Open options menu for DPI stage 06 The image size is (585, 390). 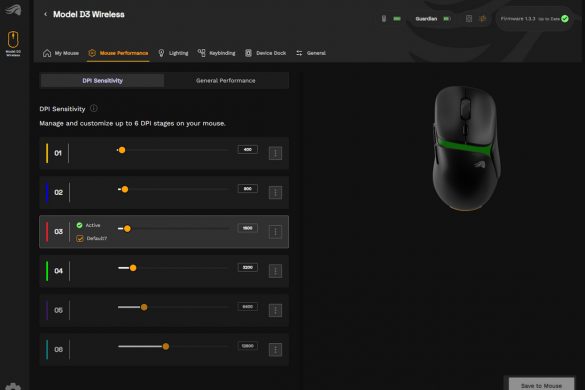(x=275, y=350)
